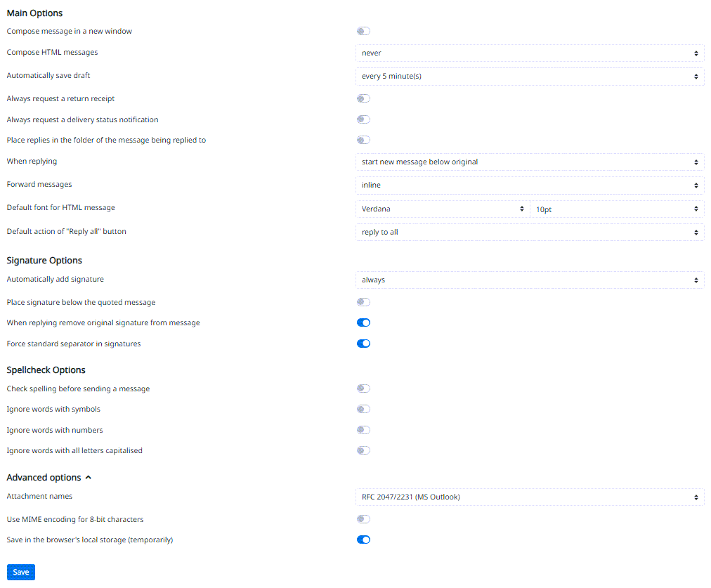Open the Automatically add signature dropdown

tap(530, 280)
